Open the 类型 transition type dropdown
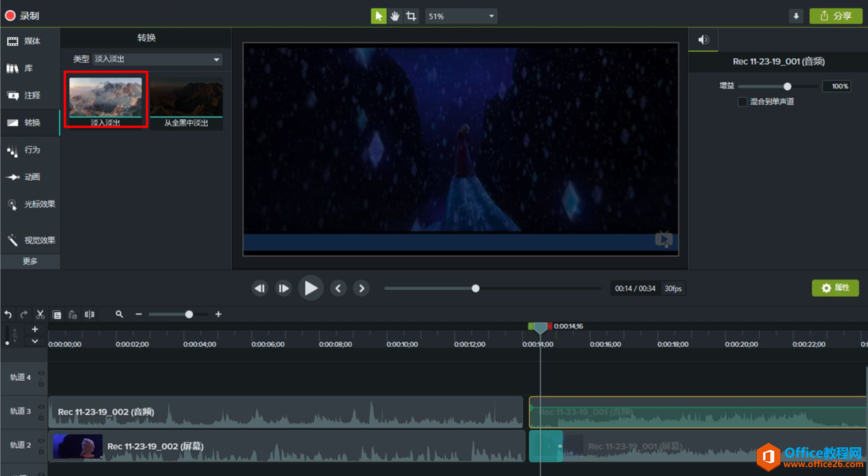868x476 pixels. (x=157, y=59)
